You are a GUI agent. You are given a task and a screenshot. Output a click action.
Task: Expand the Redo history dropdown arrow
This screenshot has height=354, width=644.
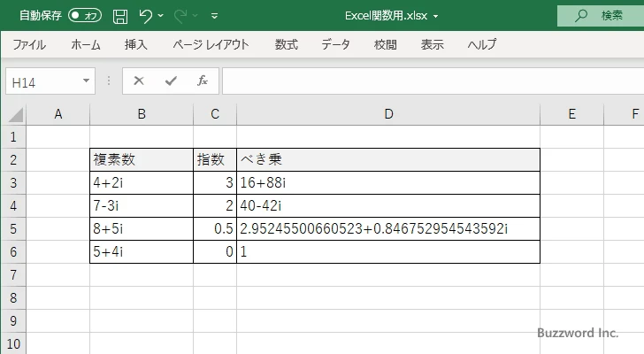pos(195,16)
